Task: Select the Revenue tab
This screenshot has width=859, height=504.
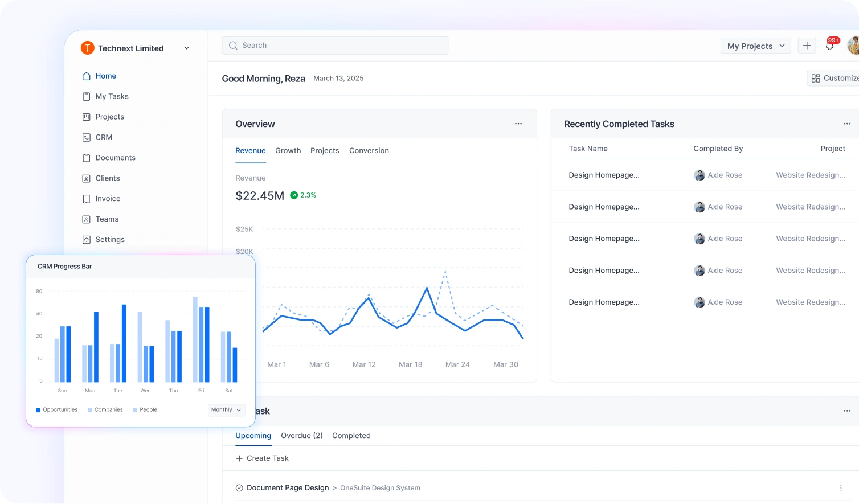Action: 251,151
